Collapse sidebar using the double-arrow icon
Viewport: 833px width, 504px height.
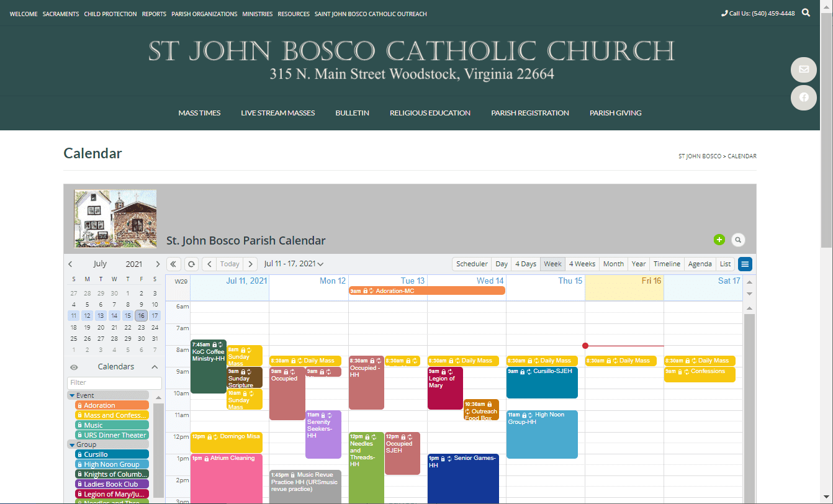(174, 264)
